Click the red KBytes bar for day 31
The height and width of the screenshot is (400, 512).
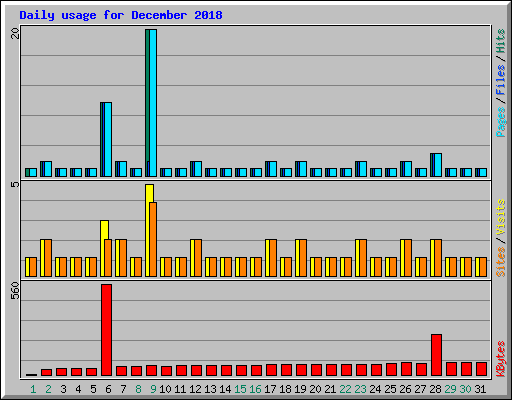(482, 369)
